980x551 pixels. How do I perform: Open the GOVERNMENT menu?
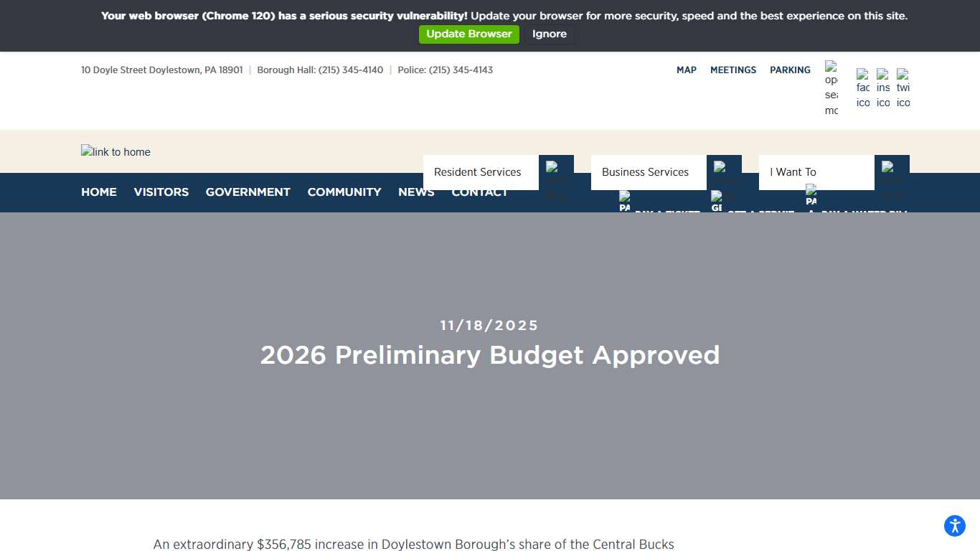(x=248, y=192)
